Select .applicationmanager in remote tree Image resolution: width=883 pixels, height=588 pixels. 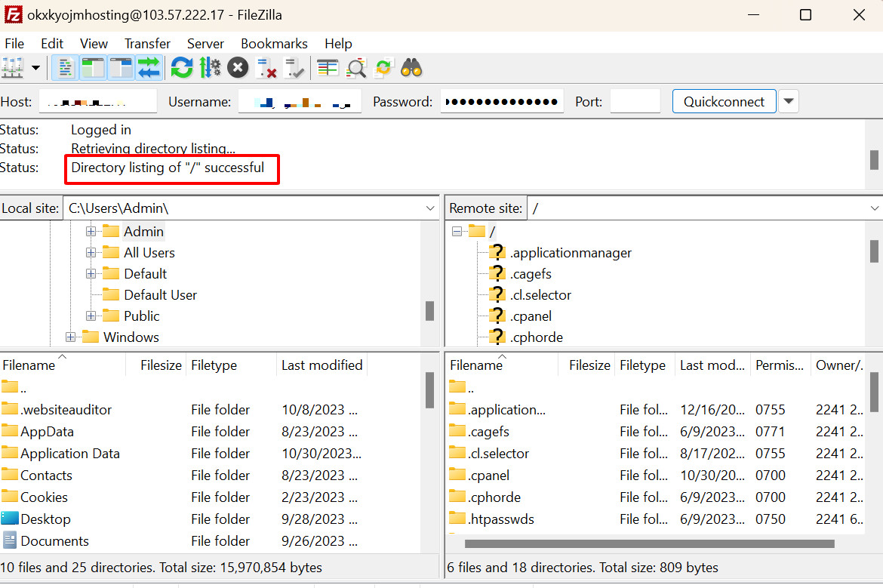[x=571, y=253]
